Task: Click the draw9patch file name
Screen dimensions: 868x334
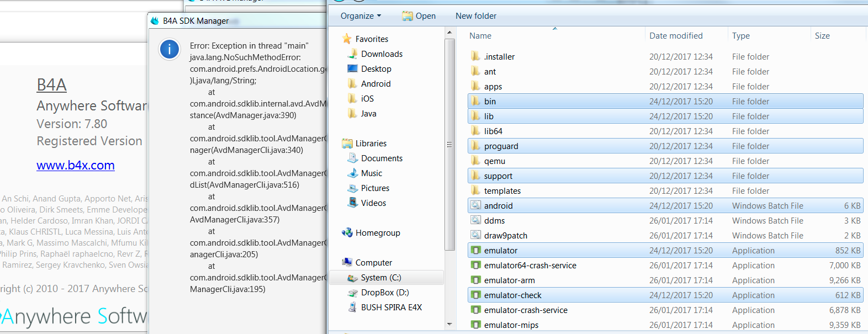Action: tap(506, 235)
